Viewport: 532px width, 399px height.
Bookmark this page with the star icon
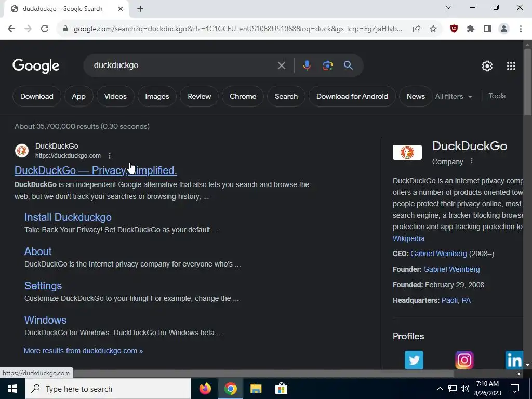(433, 29)
